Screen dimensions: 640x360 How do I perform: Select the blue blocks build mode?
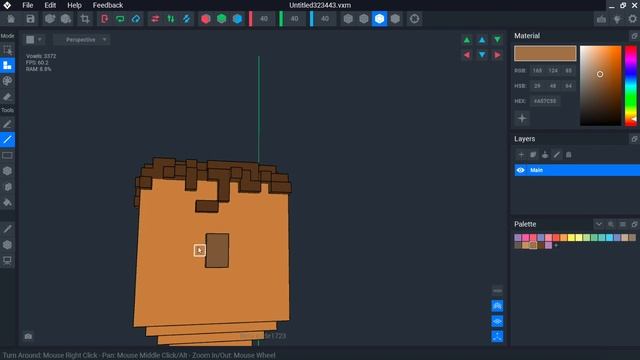click(7, 65)
